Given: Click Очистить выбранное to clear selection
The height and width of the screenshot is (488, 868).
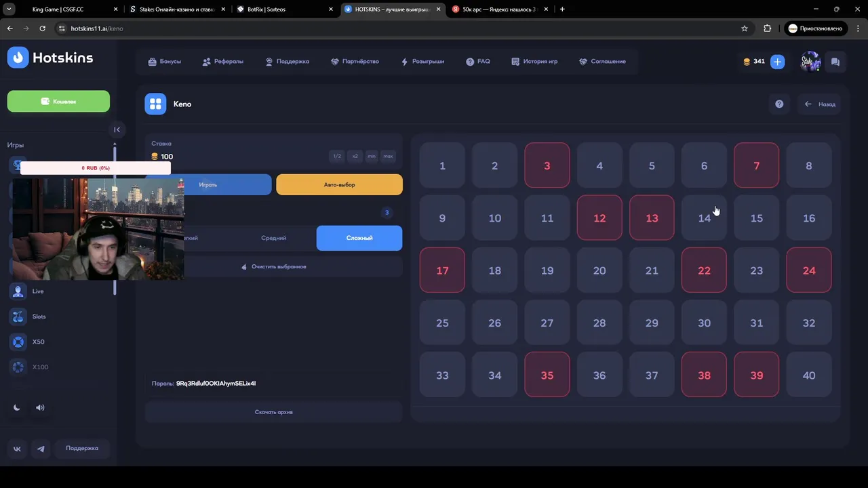Looking at the screenshot, I should [x=274, y=266].
